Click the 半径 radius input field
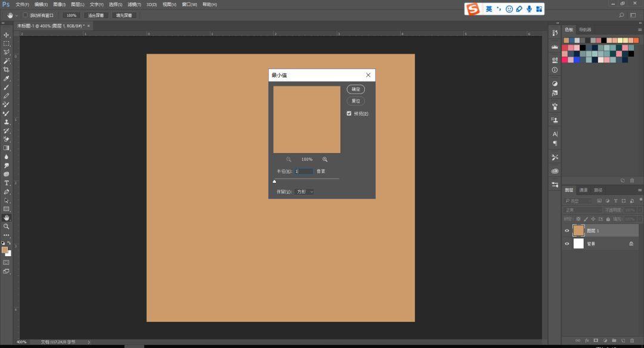Screen dimensions: 644x348 pyautogui.click(x=304, y=171)
